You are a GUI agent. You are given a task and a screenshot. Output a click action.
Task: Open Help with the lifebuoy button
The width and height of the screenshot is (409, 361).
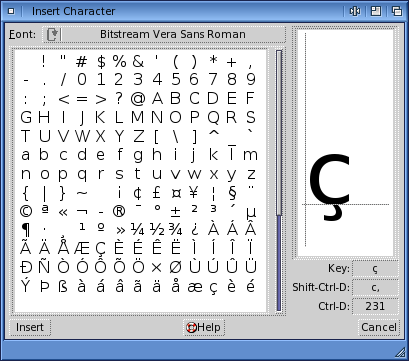click(x=204, y=327)
